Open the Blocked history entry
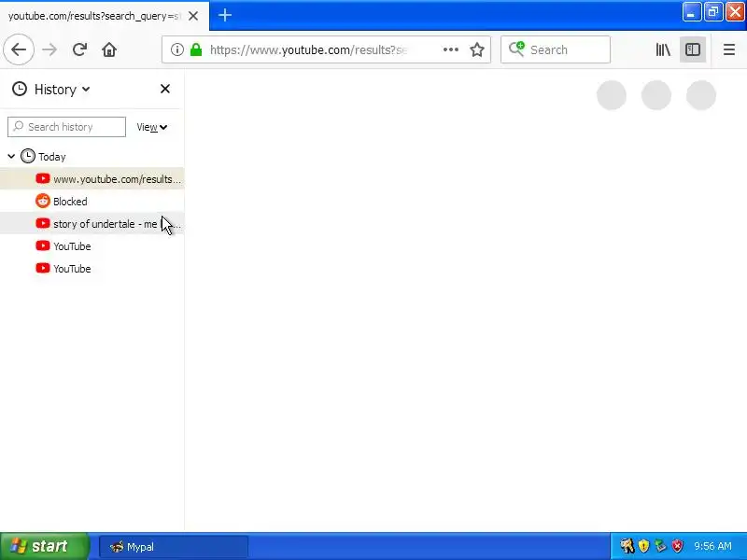This screenshot has width=747, height=560. [92, 202]
